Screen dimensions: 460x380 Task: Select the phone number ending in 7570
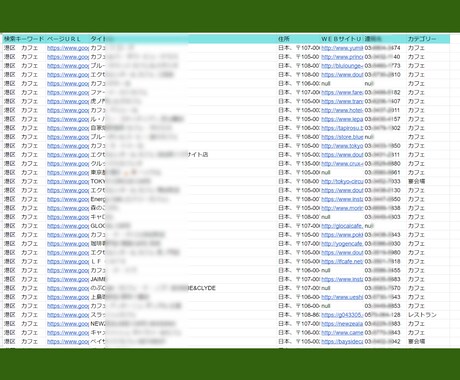pos(382,288)
